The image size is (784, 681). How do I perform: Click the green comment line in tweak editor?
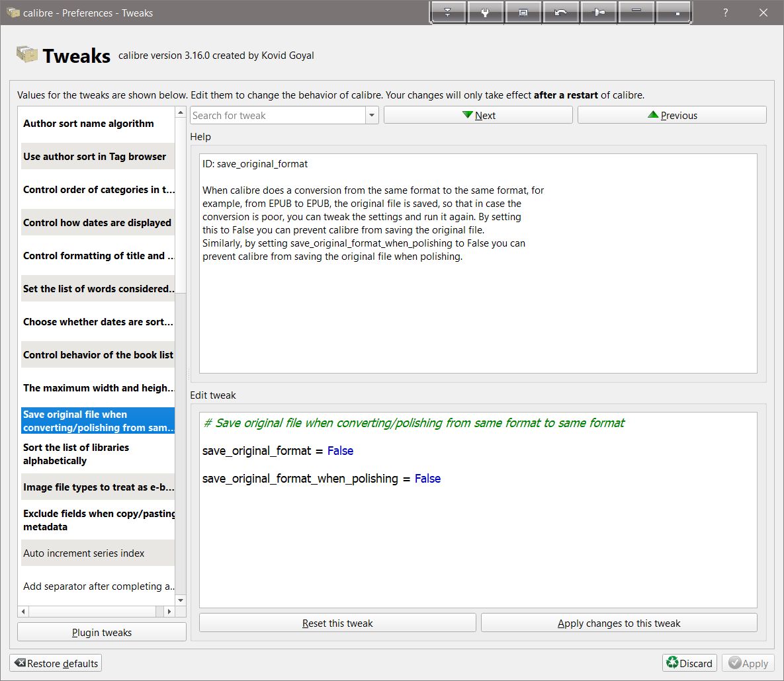click(x=414, y=422)
